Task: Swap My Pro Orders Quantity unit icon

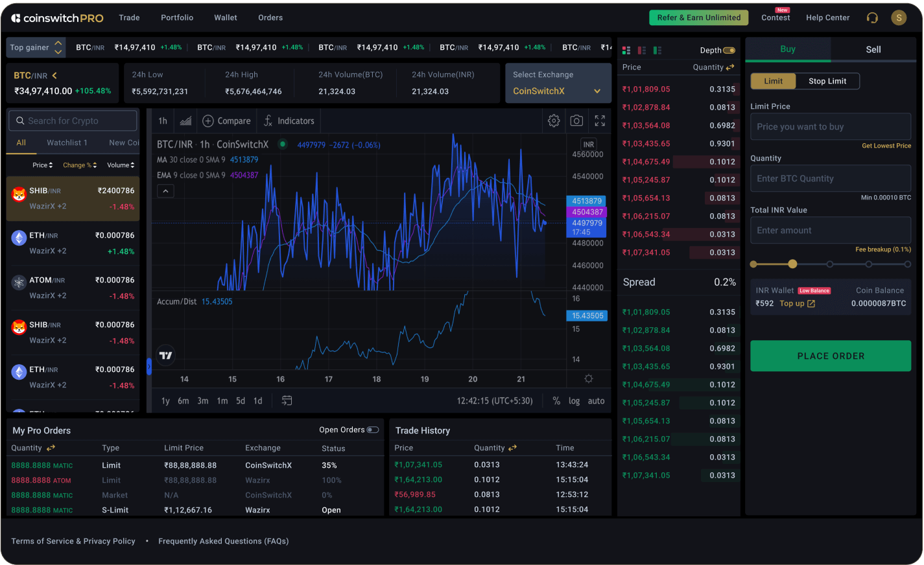Action: click(51, 448)
